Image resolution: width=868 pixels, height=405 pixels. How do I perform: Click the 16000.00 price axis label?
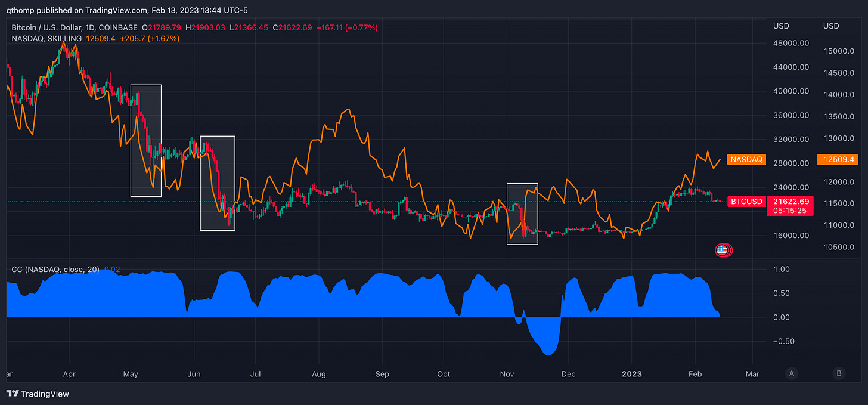point(791,235)
